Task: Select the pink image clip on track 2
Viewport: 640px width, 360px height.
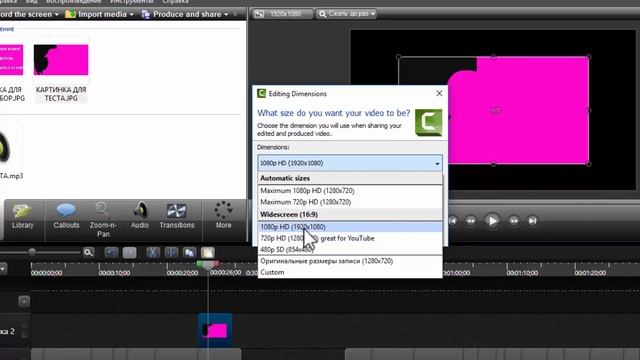Action: point(215,330)
